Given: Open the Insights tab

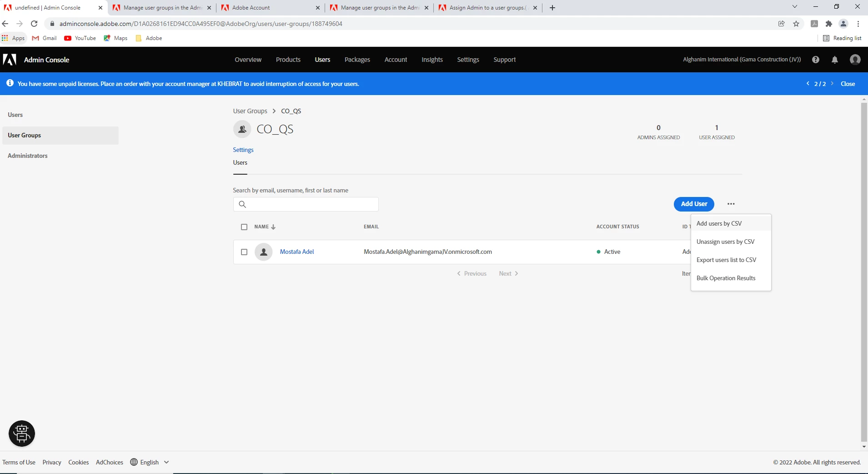Looking at the screenshot, I should click(432, 60).
